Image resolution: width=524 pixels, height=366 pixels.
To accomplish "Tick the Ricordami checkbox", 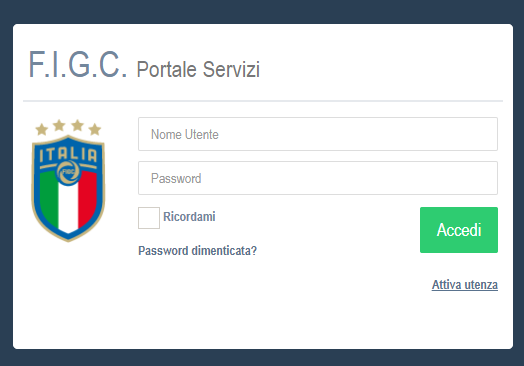I will (x=149, y=218).
